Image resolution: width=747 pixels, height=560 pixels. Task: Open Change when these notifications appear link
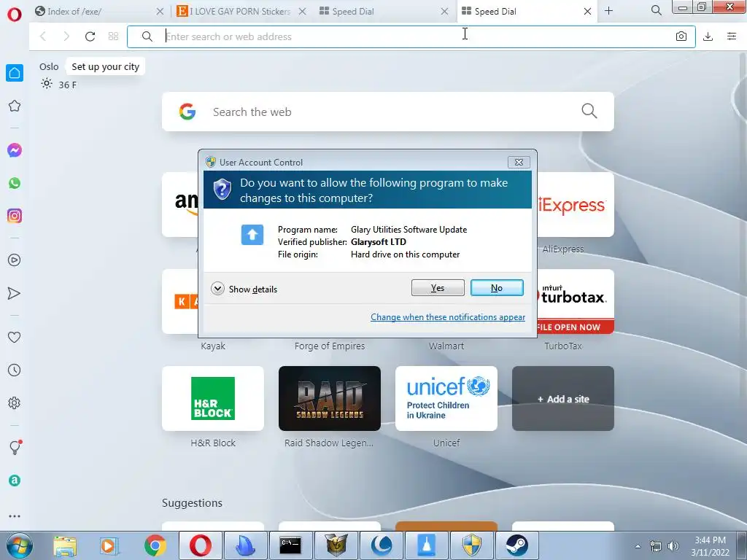(448, 317)
